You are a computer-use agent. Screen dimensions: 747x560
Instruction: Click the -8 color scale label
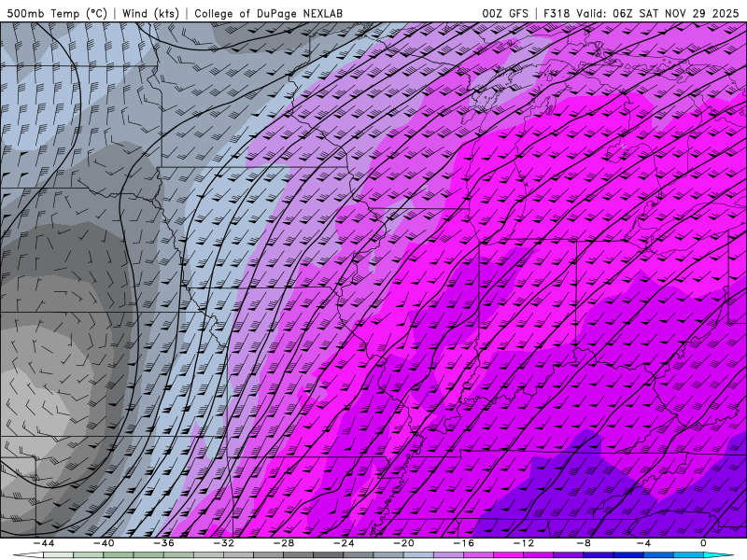pyautogui.click(x=585, y=543)
